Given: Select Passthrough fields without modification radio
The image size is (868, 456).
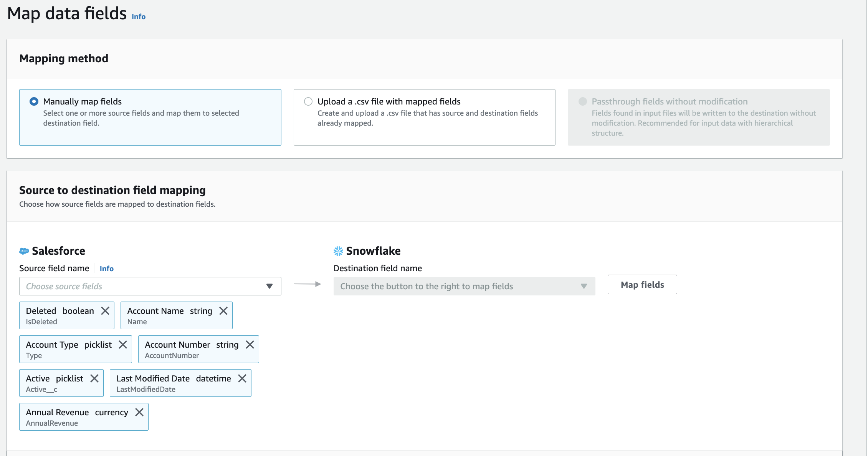Looking at the screenshot, I should tap(583, 101).
